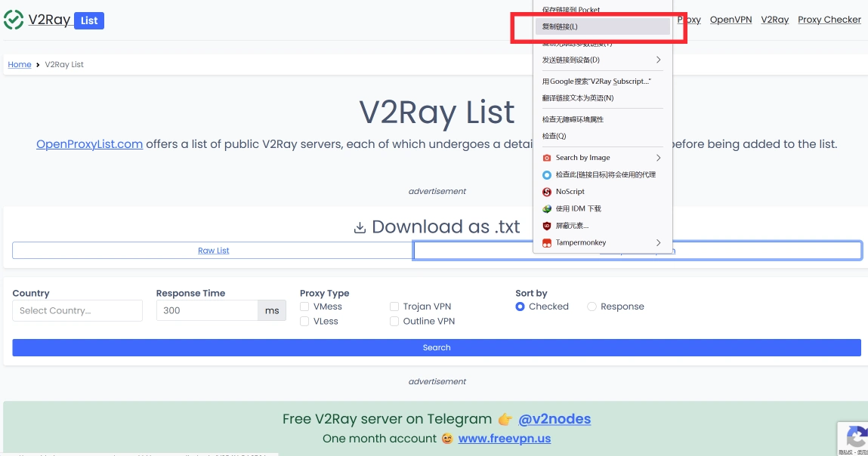Click the blue Search button
This screenshot has height=456, width=868.
[436, 347]
